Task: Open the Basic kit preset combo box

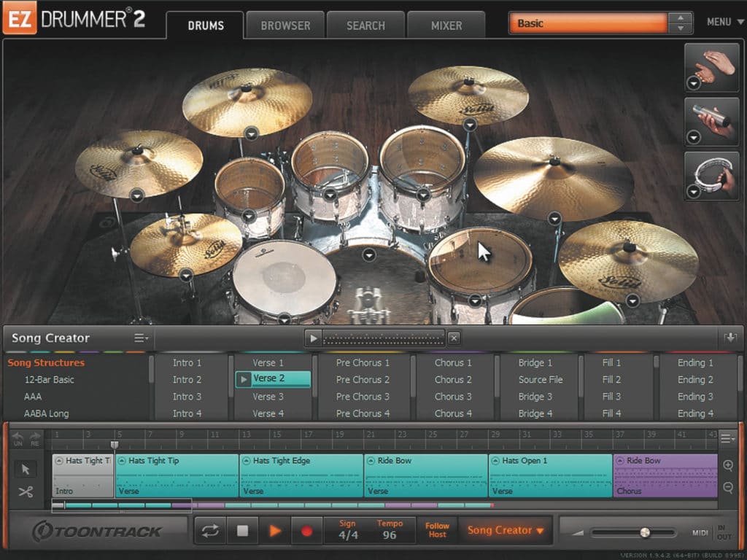Action: click(x=589, y=23)
